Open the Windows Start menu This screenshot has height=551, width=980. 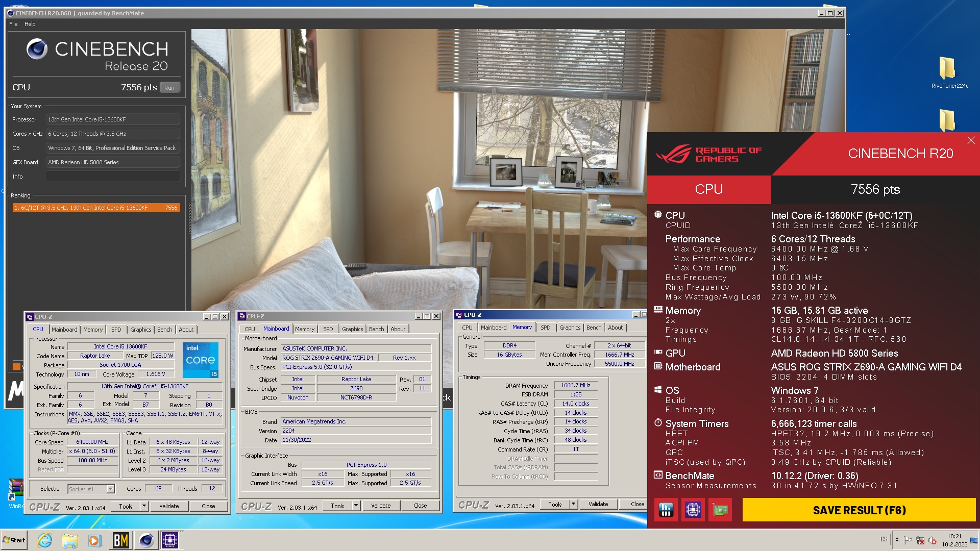click(x=14, y=540)
